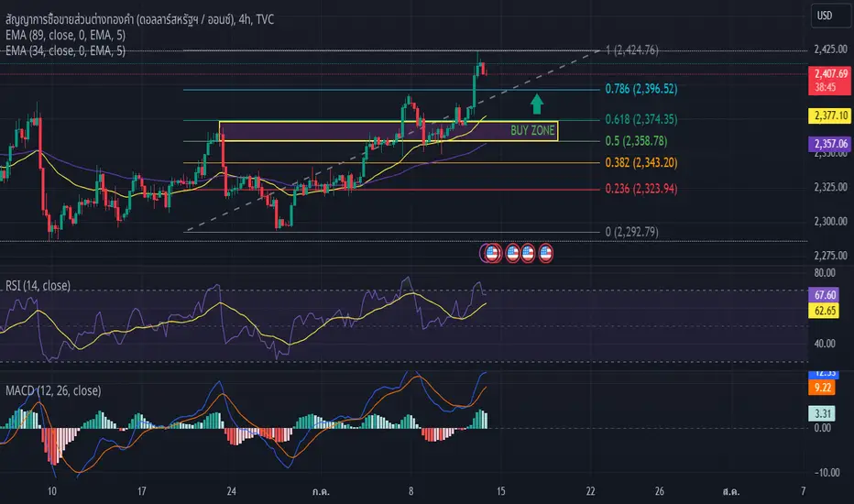The width and height of the screenshot is (854, 504).
Task: Click the 2,300.00 price axis label
Action: tap(830, 221)
